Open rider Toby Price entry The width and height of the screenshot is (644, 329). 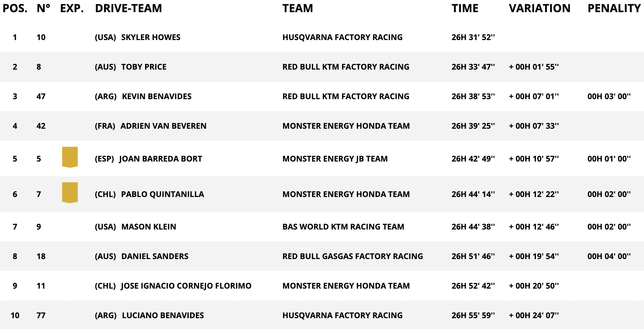[x=144, y=67]
